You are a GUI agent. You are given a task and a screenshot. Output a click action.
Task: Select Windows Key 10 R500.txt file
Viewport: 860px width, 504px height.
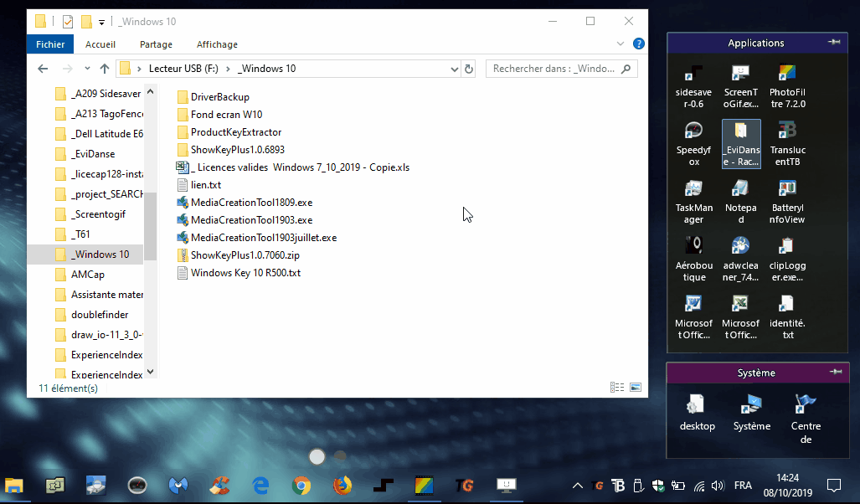click(239, 273)
